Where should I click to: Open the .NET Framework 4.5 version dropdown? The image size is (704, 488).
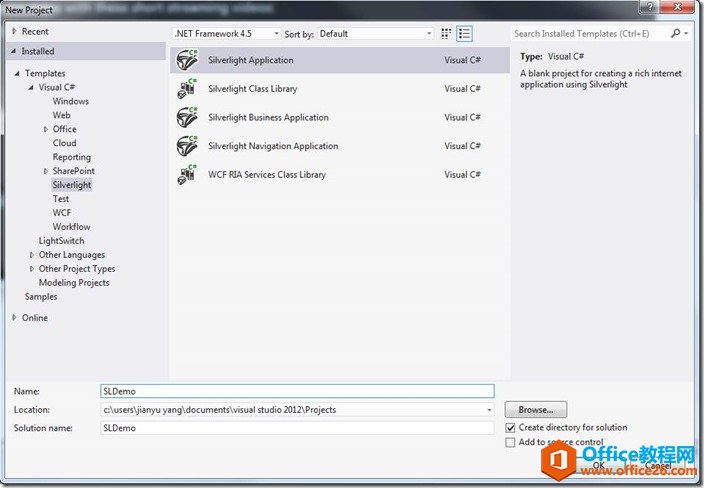click(227, 34)
